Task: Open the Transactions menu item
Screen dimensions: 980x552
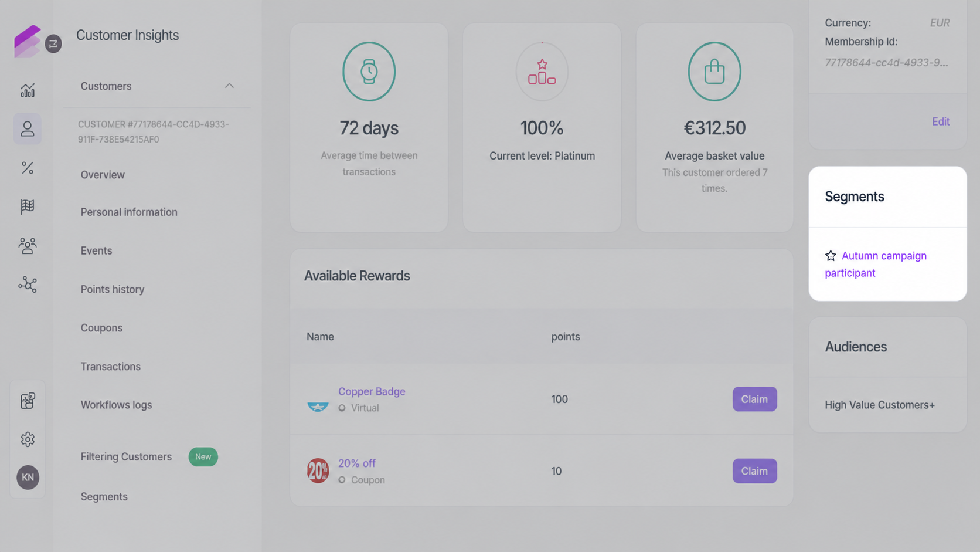Action: point(111,367)
